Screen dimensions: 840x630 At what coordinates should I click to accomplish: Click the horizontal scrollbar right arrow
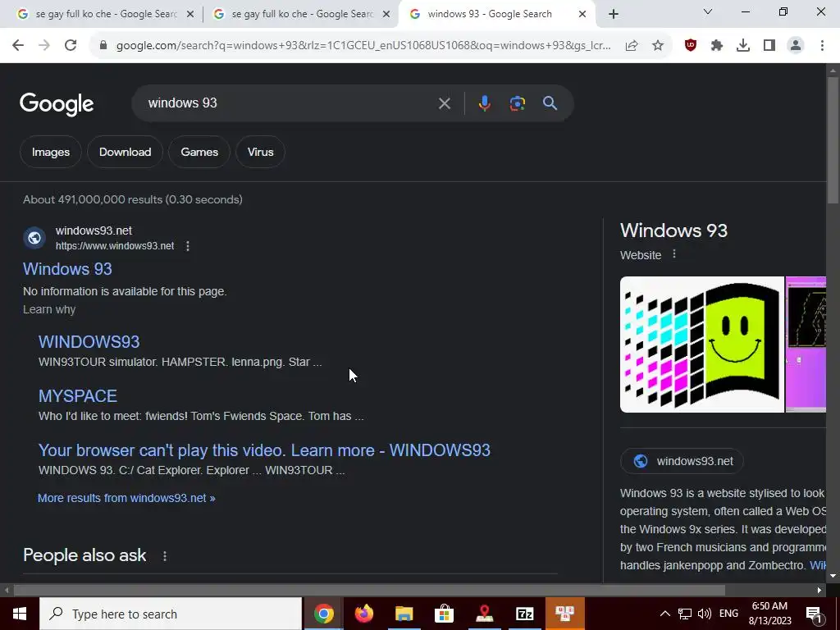point(819,590)
